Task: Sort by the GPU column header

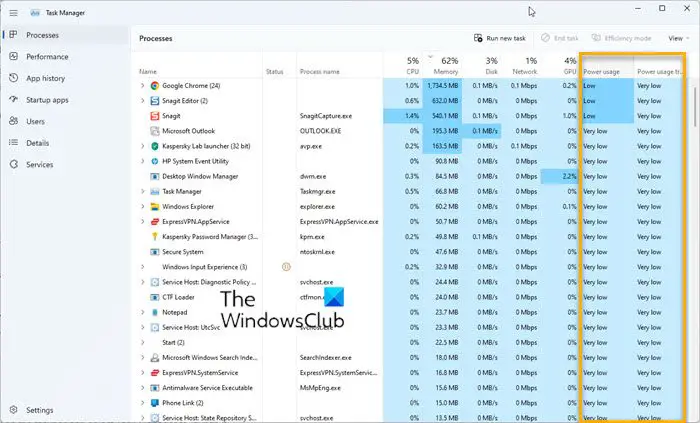Action: coord(560,65)
